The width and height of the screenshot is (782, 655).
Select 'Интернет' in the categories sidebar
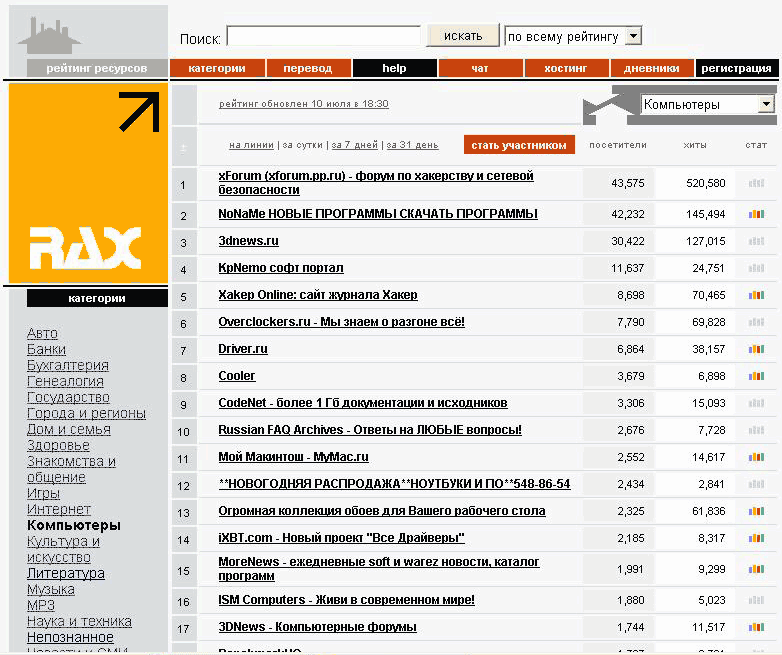pyautogui.click(x=59, y=509)
